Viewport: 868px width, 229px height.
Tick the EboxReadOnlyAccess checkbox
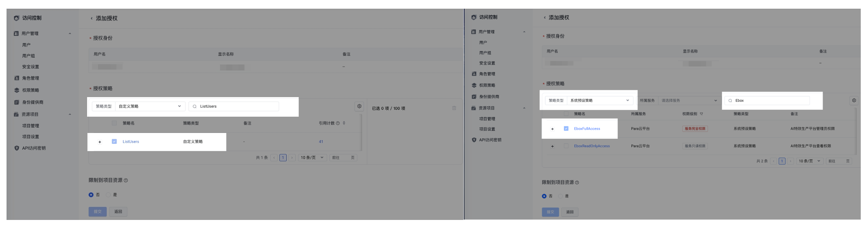pyautogui.click(x=566, y=146)
